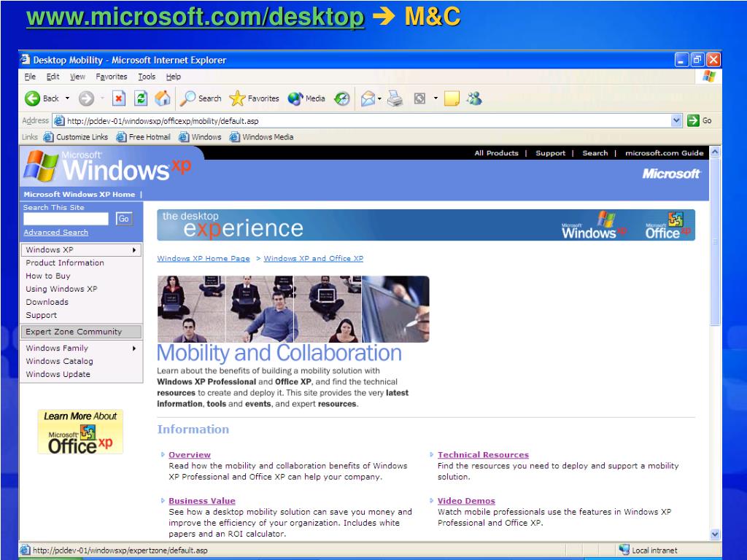Open History using the clock icon

(x=342, y=98)
